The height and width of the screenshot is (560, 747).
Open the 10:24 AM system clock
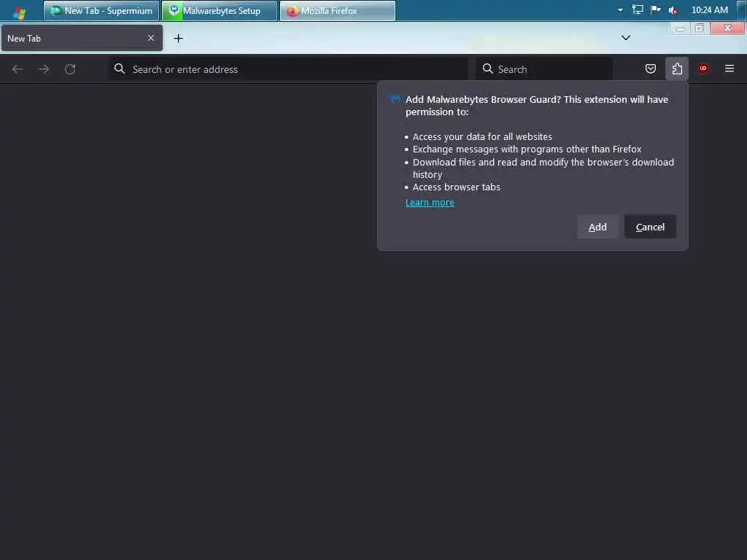pos(709,10)
